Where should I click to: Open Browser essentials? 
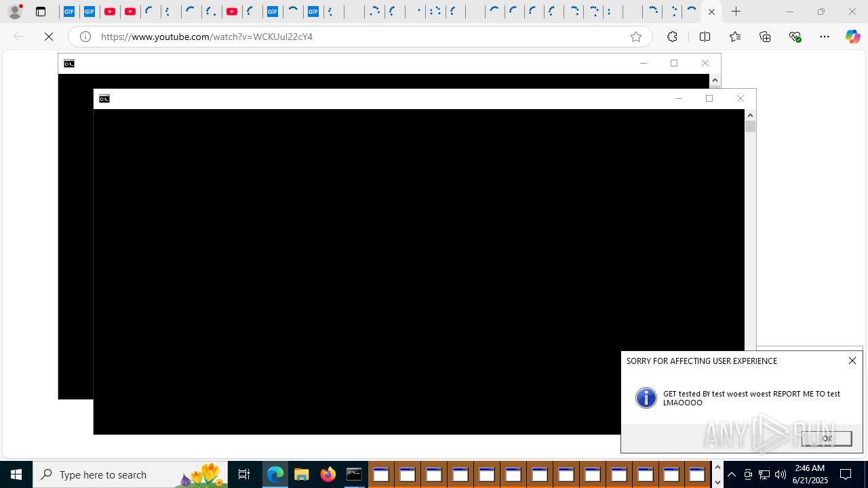[x=795, y=37]
